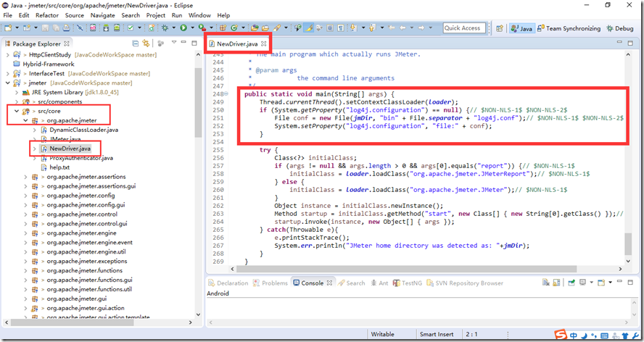
Task: Minimize the Package Explorer panel
Action: 184,42
